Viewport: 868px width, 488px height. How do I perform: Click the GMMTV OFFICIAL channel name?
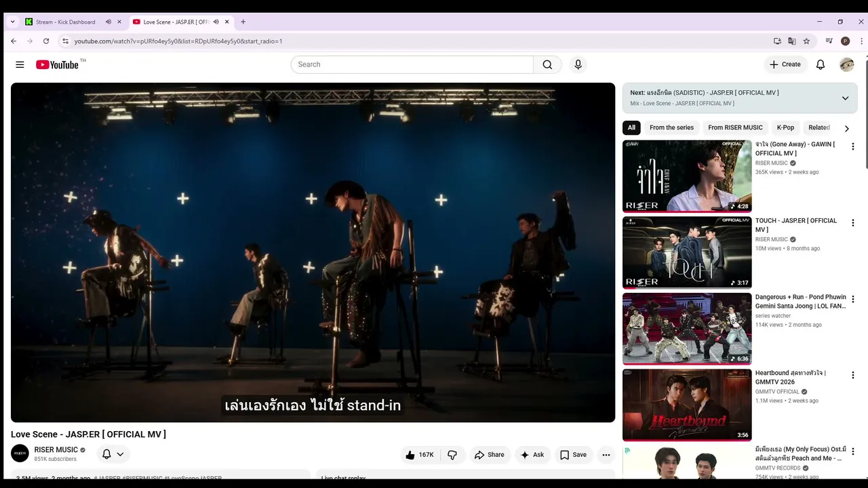(x=777, y=392)
